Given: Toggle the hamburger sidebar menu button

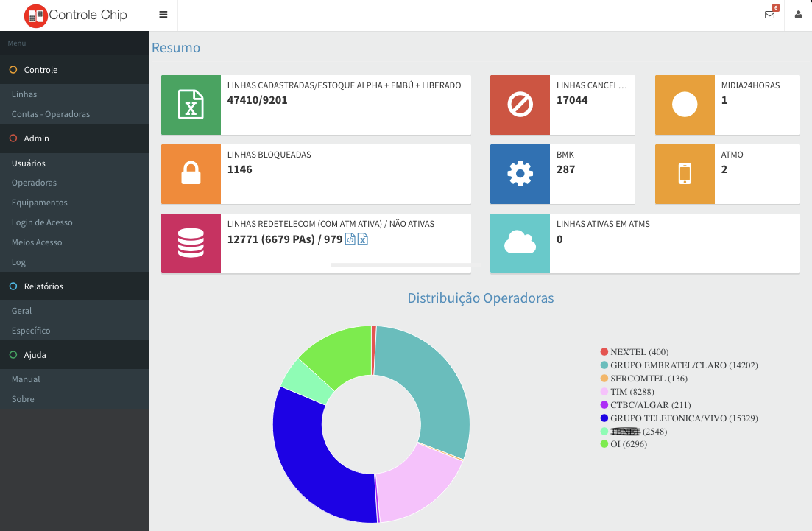Looking at the screenshot, I should click(x=163, y=15).
